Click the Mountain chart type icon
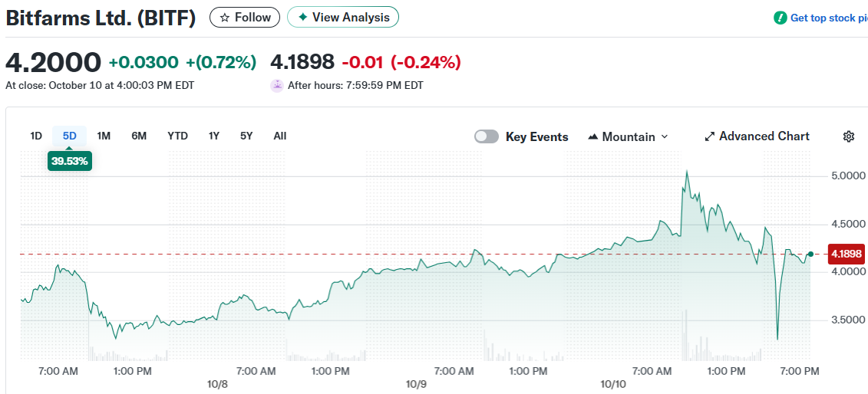868x394 pixels. (x=593, y=137)
